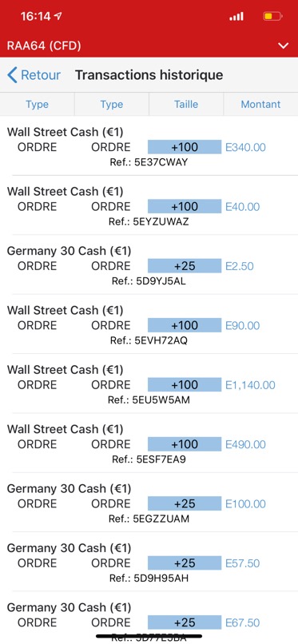Image resolution: width=298 pixels, height=644 pixels.
Task: Tap the E67.50 amount at bottom
Action: pos(243,622)
